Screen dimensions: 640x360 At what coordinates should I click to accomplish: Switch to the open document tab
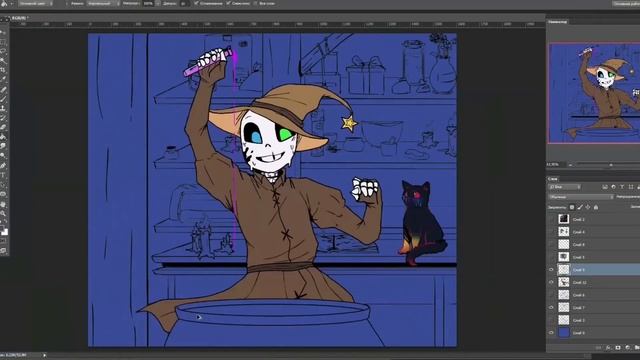point(19,18)
